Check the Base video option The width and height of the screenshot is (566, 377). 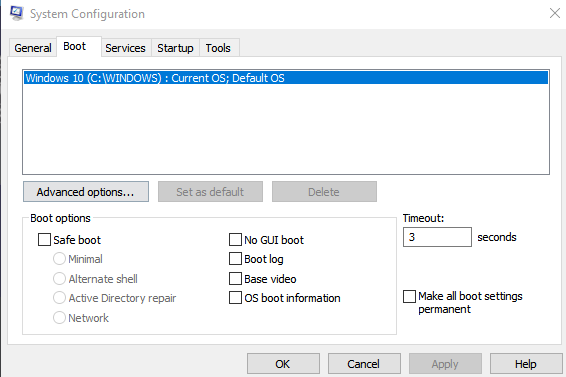(x=235, y=279)
